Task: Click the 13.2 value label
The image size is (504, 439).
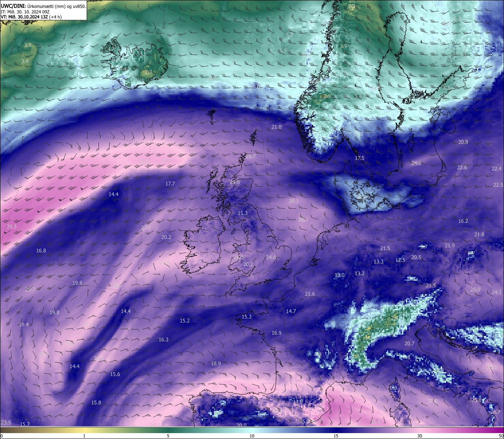Action: tap(359, 273)
